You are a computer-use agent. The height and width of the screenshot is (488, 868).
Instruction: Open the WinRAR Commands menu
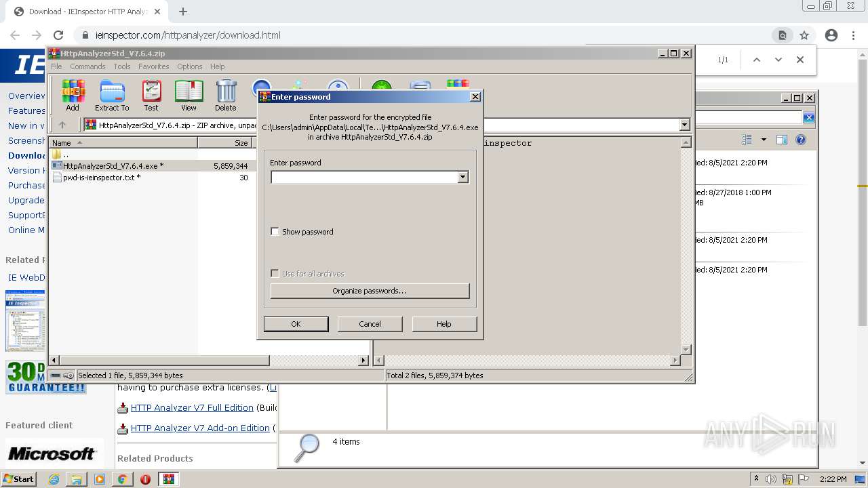(87, 66)
